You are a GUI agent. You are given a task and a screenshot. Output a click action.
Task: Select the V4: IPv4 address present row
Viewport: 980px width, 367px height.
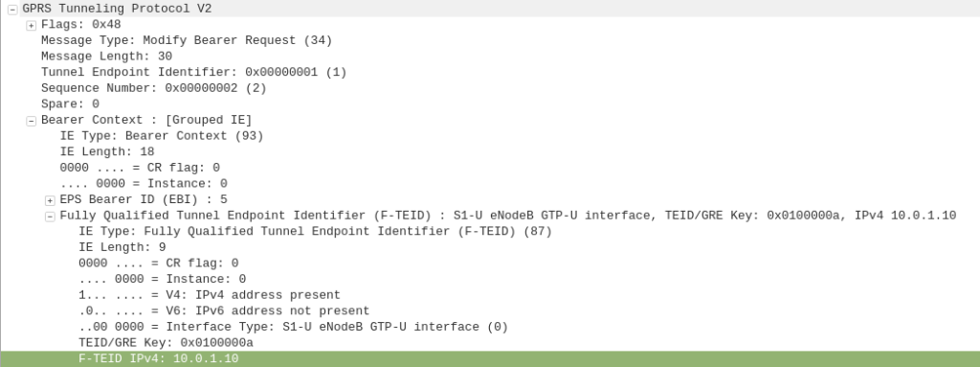pos(210,295)
